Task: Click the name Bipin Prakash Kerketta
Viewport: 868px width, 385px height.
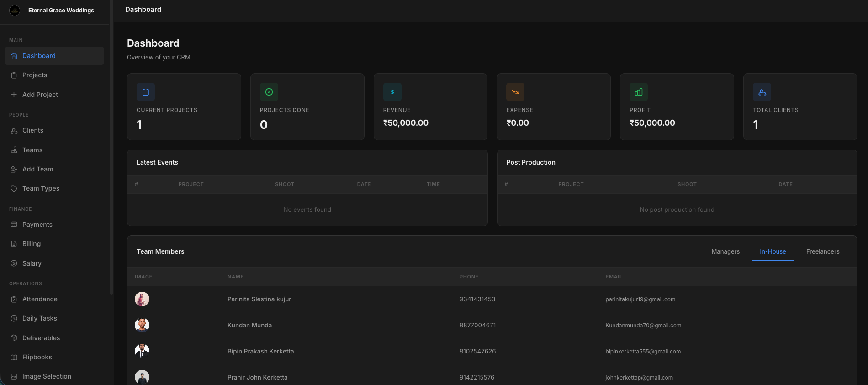Action: [x=260, y=351]
